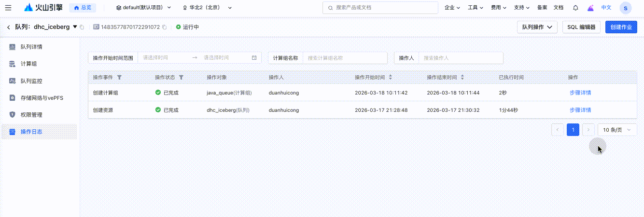
Task: Expand the default(默认项目) project dropdown
Action: [x=144, y=8]
